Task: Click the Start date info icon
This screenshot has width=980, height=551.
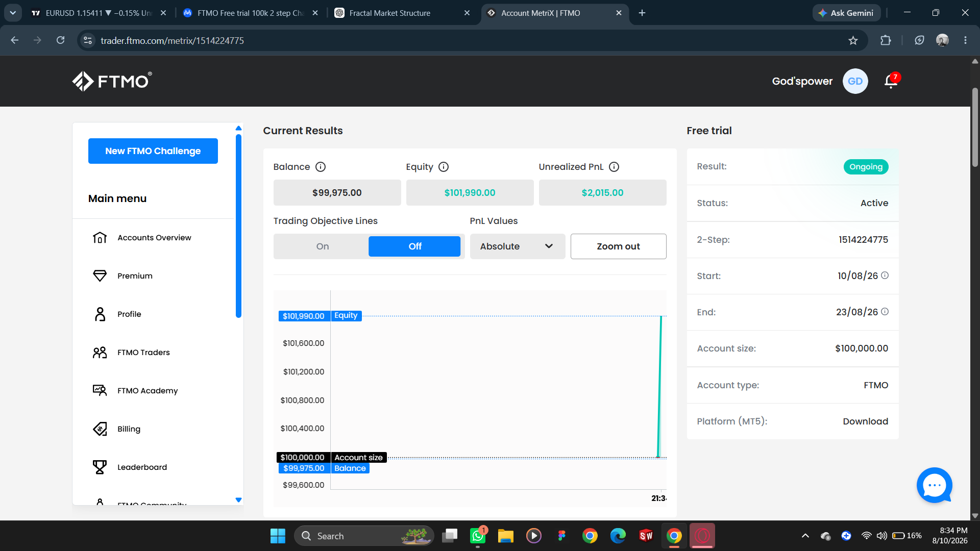Action: (x=885, y=275)
